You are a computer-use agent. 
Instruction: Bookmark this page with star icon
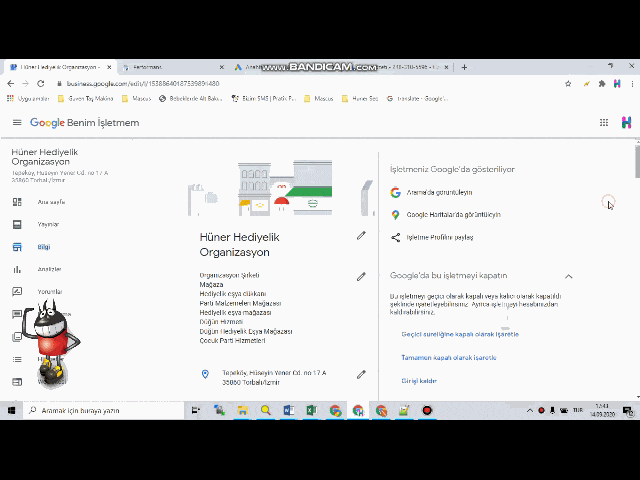[x=568, y=84]
